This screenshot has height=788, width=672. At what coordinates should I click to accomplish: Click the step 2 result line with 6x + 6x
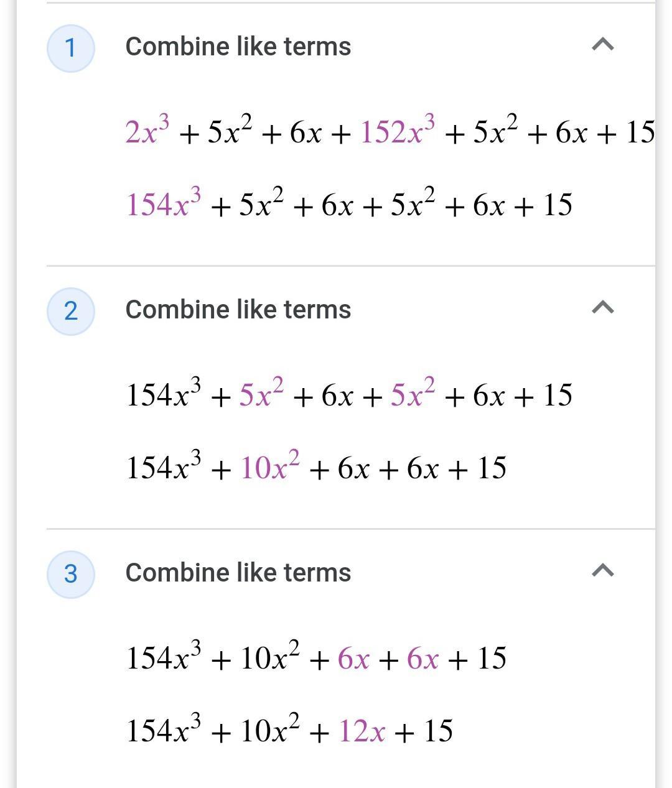(x=316, y=466)
